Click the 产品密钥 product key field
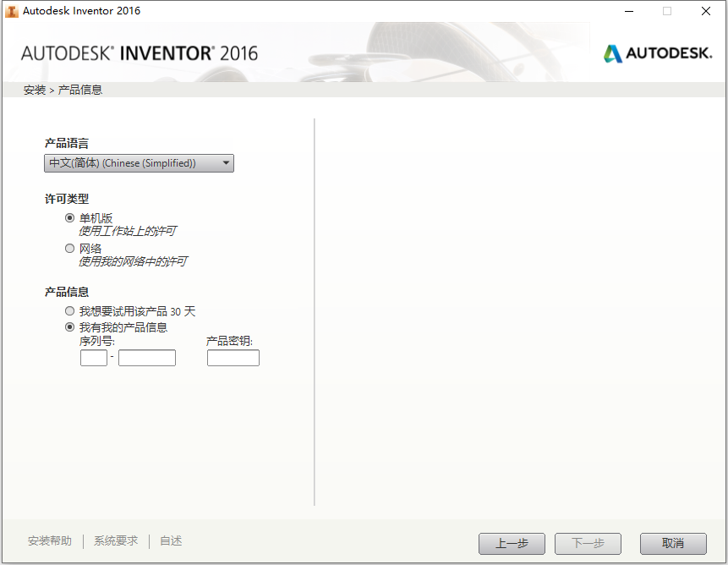Screen dimensions: 728x565 point(233,358)
